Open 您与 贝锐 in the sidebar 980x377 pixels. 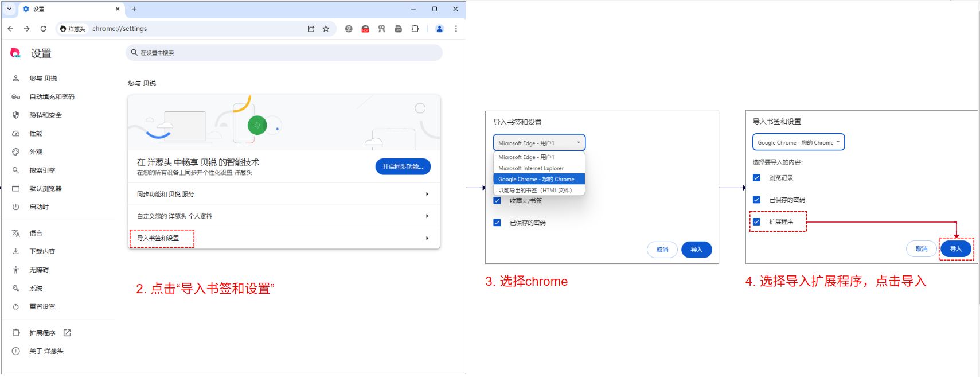tap(43, 79)
